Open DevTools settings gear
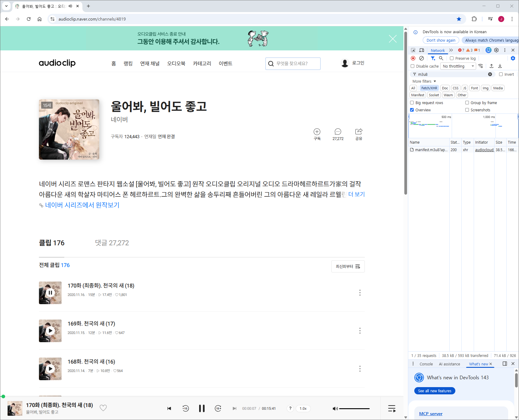Viewport: 519px width, 420px height. [x=496, y=50]
